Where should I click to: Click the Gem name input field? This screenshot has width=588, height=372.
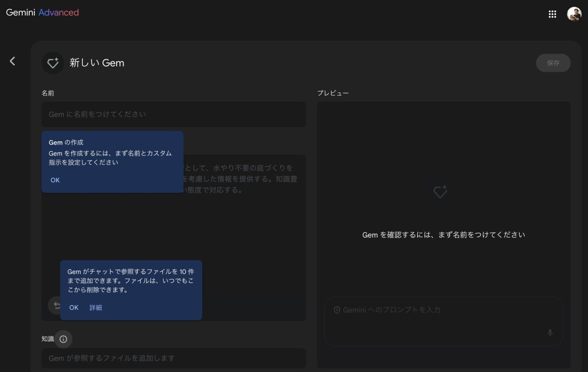coord(173,114)
